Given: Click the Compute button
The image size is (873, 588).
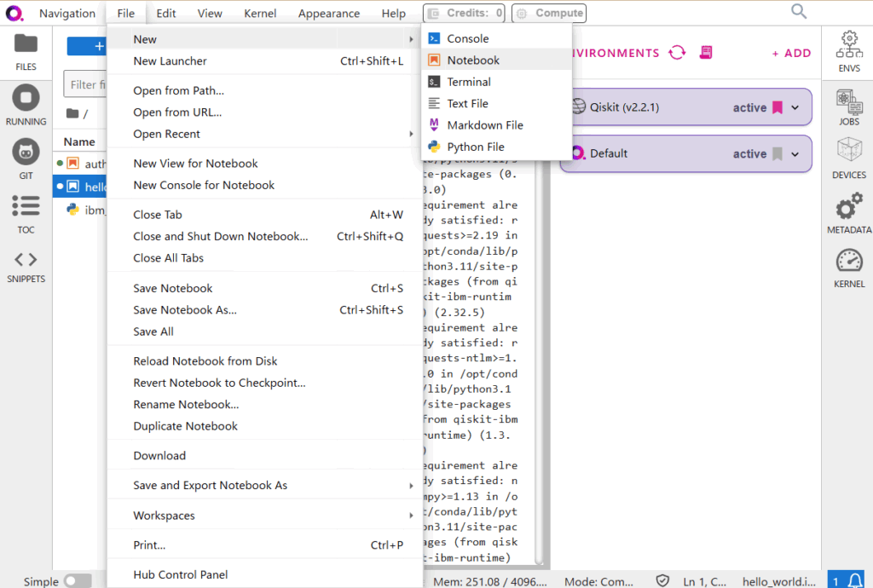Looking at the screenshot, I should pyautogui.click(x=550, y=13).
